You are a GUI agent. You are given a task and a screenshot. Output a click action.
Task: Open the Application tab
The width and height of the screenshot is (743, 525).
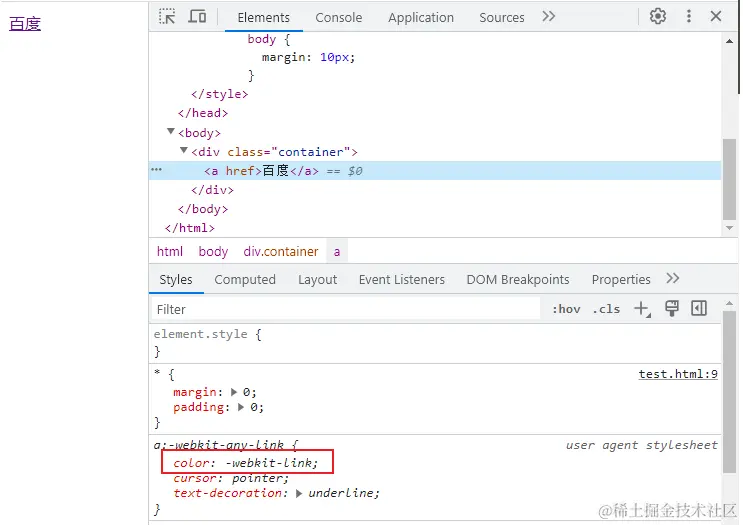tap(421, 18)
